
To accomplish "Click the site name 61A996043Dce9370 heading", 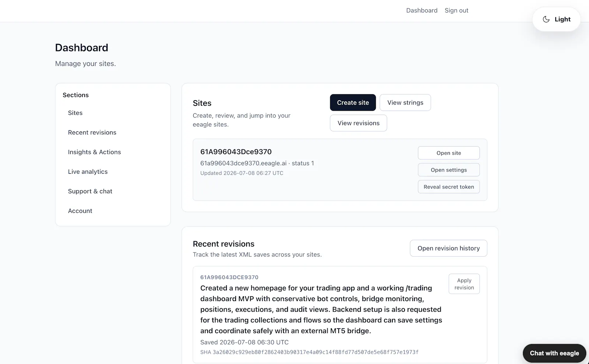I will click(236, 152).
